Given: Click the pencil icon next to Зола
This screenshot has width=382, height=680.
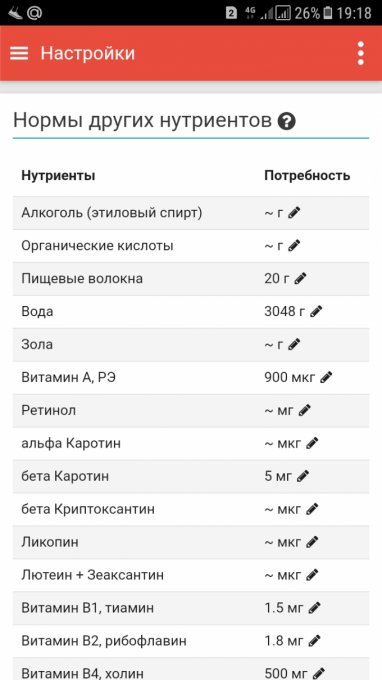Looking at the screenshot, I should [x=294, y=344].
